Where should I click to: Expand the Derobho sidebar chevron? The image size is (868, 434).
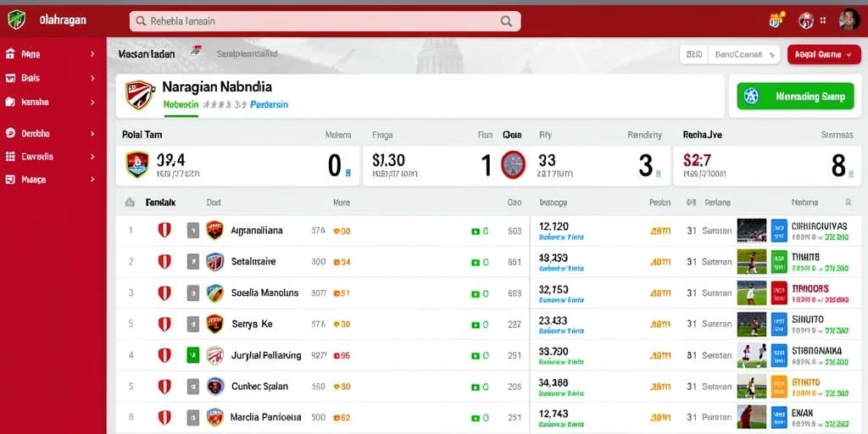tap(92, 133)
